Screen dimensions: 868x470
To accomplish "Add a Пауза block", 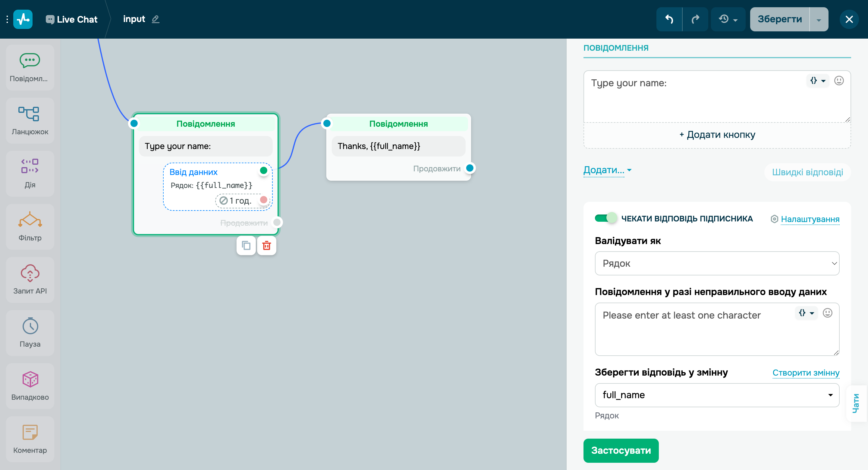I will [30, 333].
